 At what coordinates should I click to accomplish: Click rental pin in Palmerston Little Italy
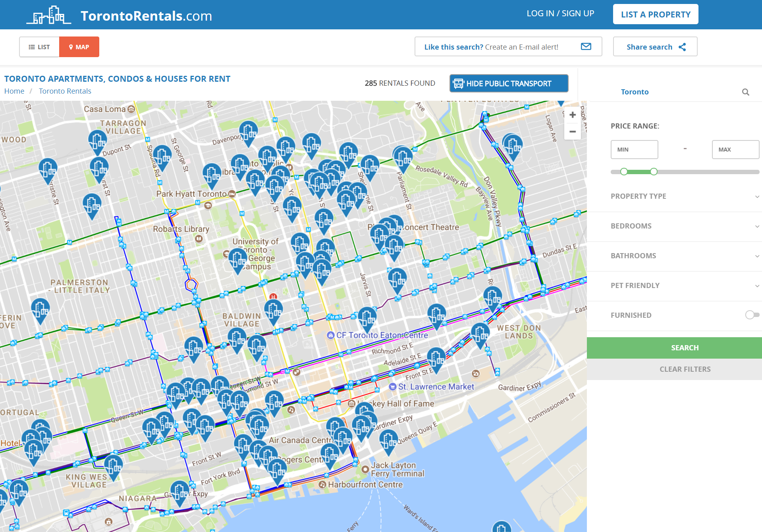point(40,310)
